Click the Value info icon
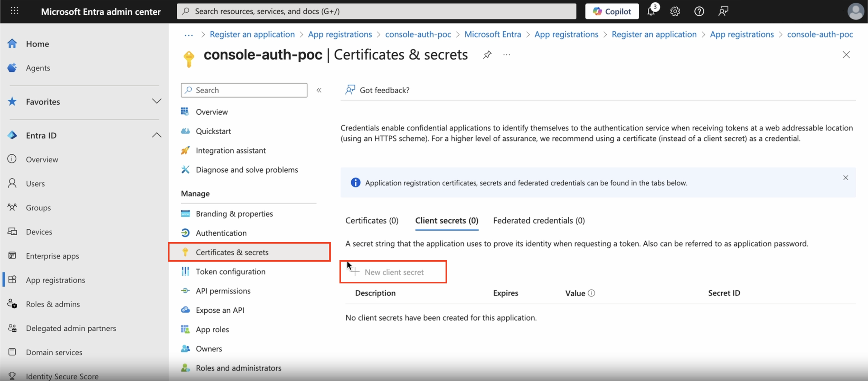This screenshot has height=381, width=868. [591, 293]
